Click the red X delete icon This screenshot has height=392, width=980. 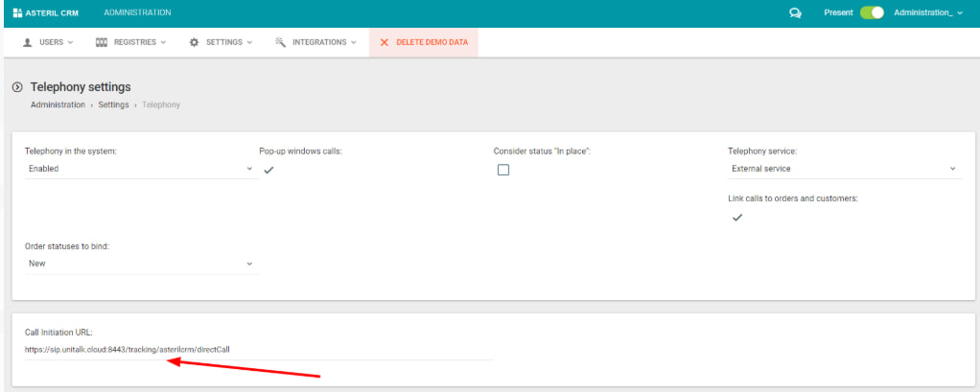[385, 42]
